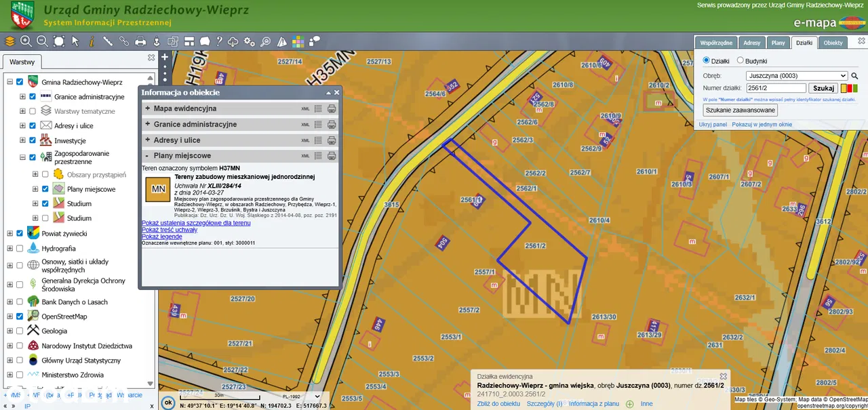Screen dimensions: 868x410
Task: Click the toolbar printer icon
Action: [x=140, y=41]
